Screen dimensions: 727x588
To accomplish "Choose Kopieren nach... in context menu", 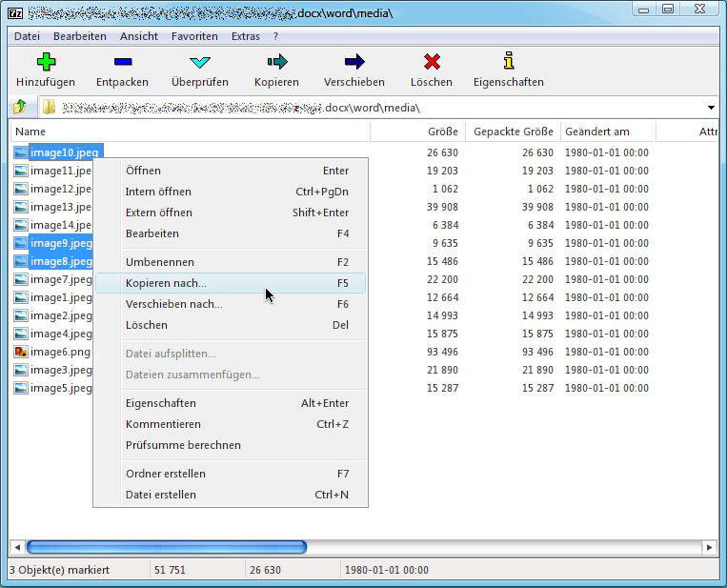I will click(231, 283).
